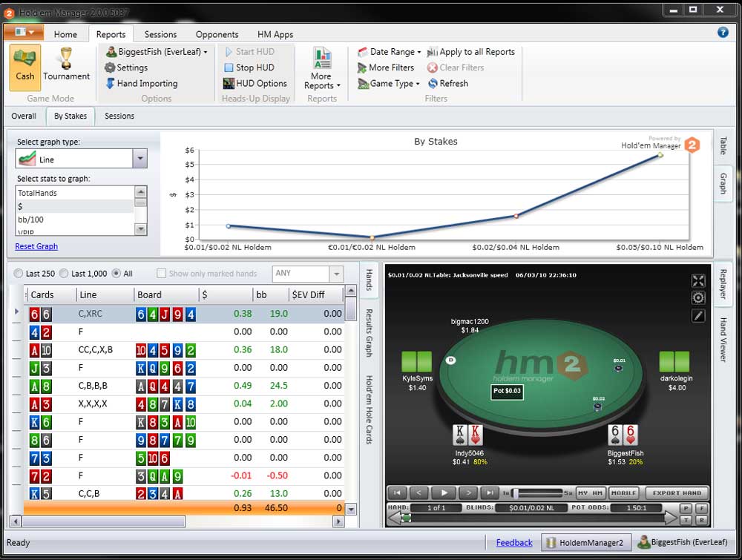Open Hand Viewer side tab
This screenshot has height=560, width=742.
(723, 340)
